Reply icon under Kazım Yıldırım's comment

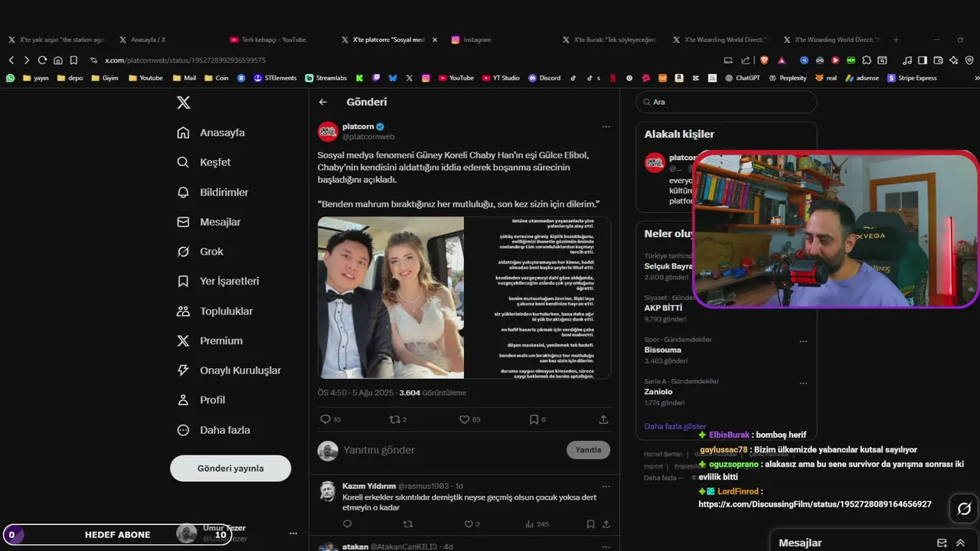(347, 524)
